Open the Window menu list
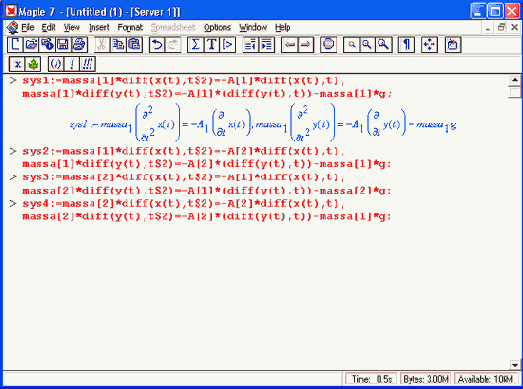The width and height of the screenshot is (523, 389). click(x=253, y=28)
